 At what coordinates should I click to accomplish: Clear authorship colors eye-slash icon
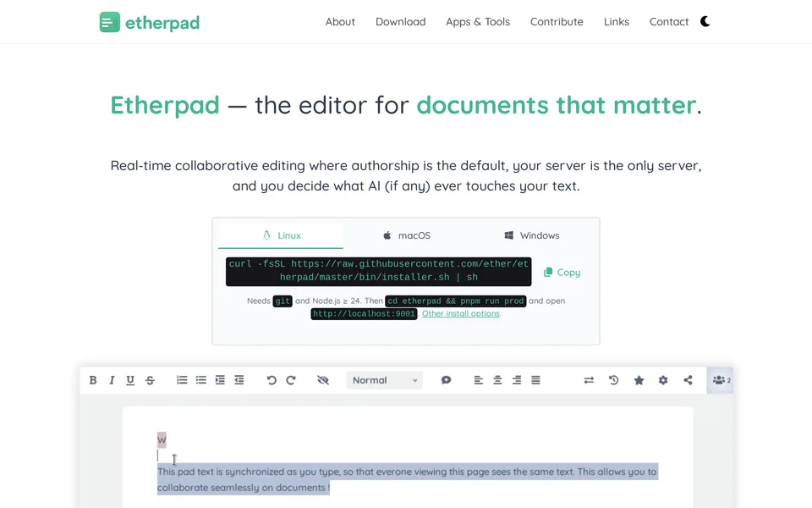point(323,380)
